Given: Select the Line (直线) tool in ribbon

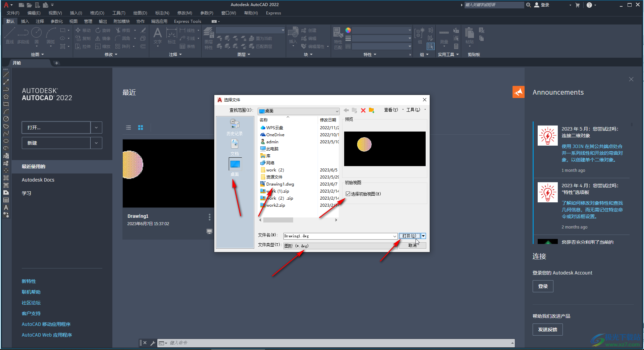Looking at the screenshot, I should [x=10, y=35].
